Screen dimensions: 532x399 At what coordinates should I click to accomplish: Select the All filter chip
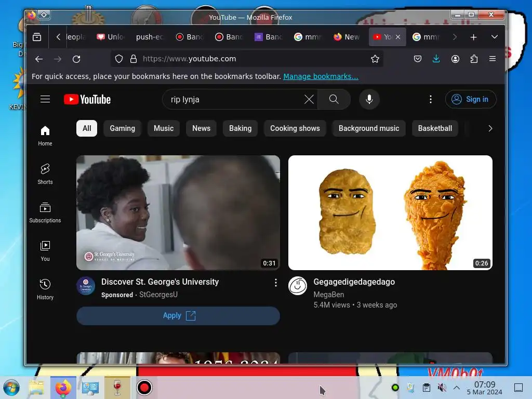coord(87,128)
